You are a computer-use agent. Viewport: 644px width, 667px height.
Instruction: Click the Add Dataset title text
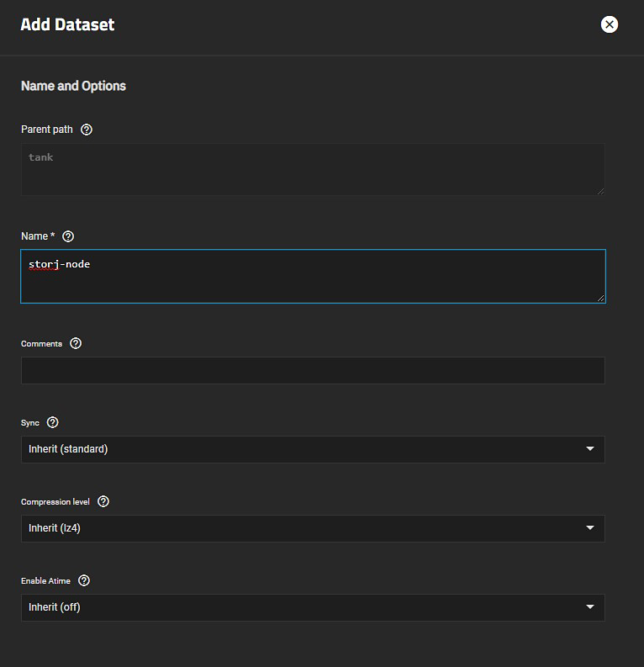click(67, 24)
